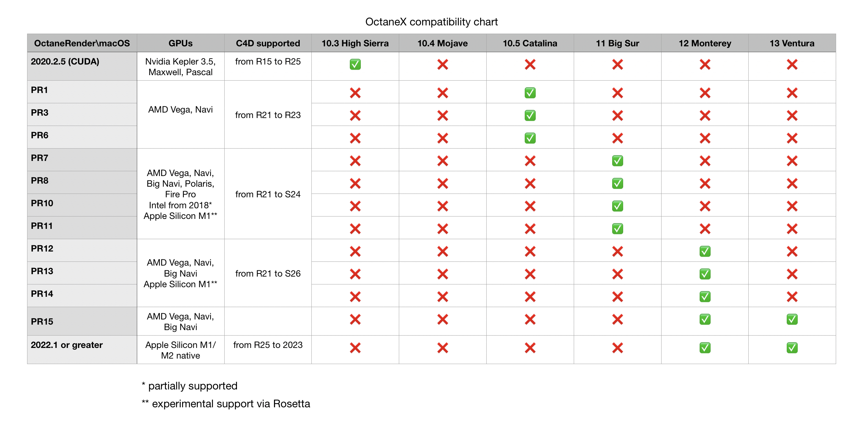
Task: Click the 2022.1 or greater row label
Action: point(67,345)
